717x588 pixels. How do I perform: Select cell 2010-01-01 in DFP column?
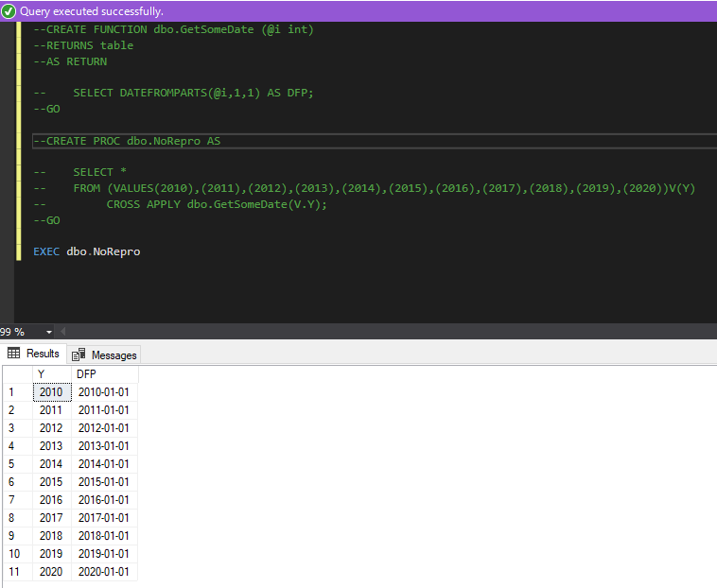click(105, 392)
